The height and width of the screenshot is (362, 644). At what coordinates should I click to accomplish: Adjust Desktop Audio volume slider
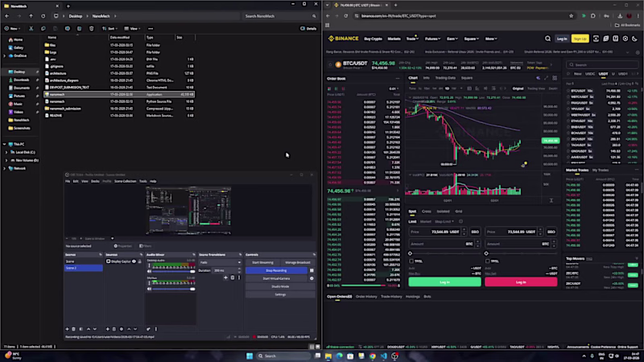coord(192,271)
